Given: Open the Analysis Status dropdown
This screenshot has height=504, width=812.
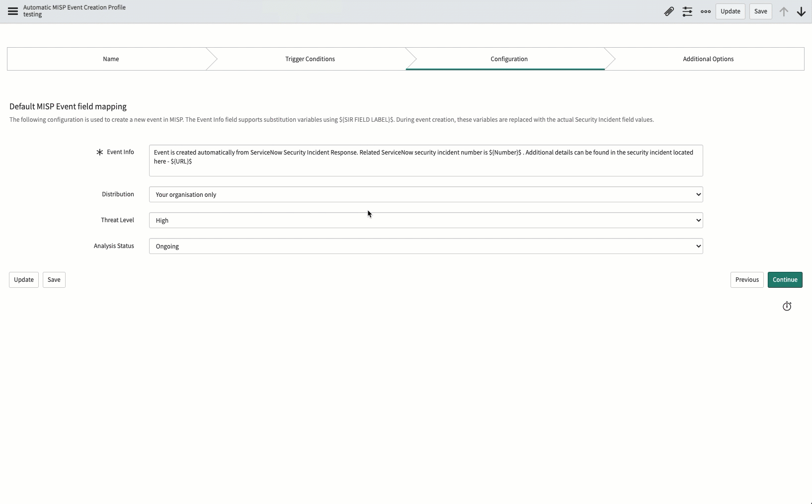Looking at the screenshot, I should tap(426, 246).
